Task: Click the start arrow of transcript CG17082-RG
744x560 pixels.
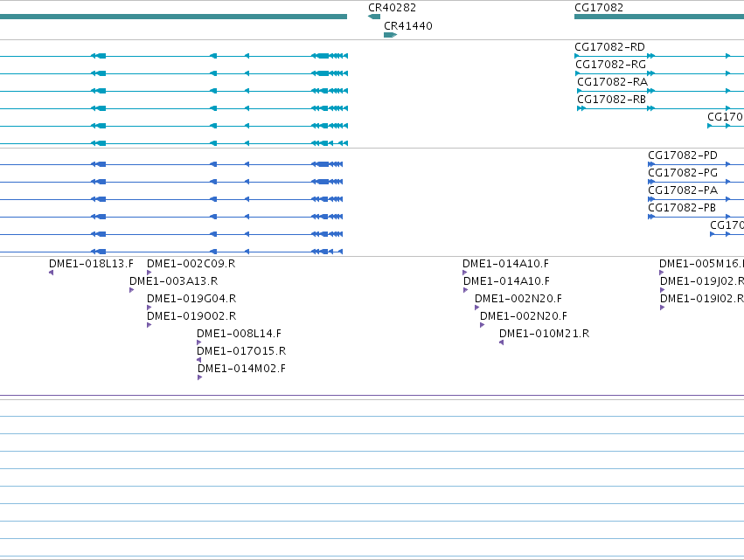Action: click(578, 73)
